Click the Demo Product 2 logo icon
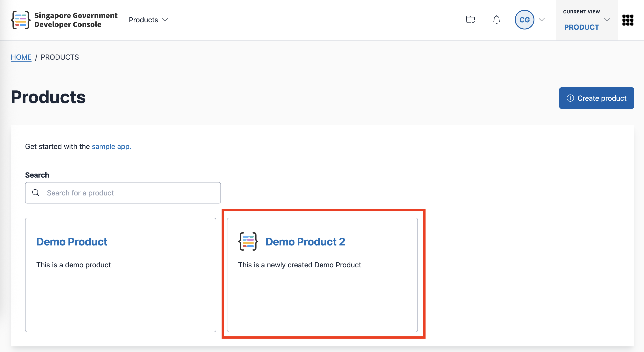 pos(248,241)
